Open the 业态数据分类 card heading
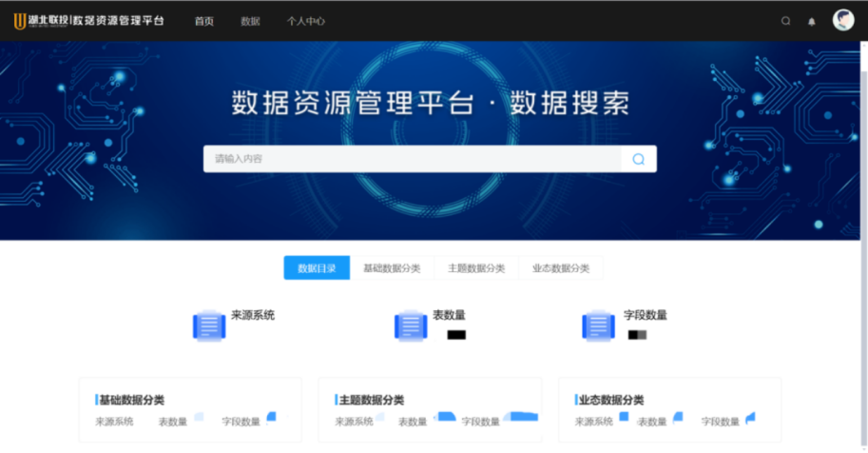Screen dimensions: 868x453 [x=611, y=400]
